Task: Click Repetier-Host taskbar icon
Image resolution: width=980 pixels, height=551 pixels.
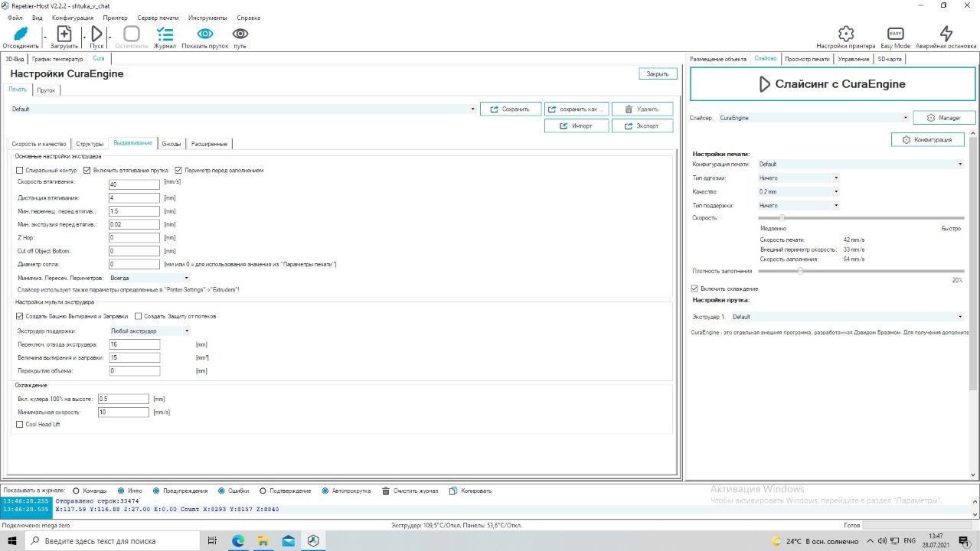Action: point(314,540)
